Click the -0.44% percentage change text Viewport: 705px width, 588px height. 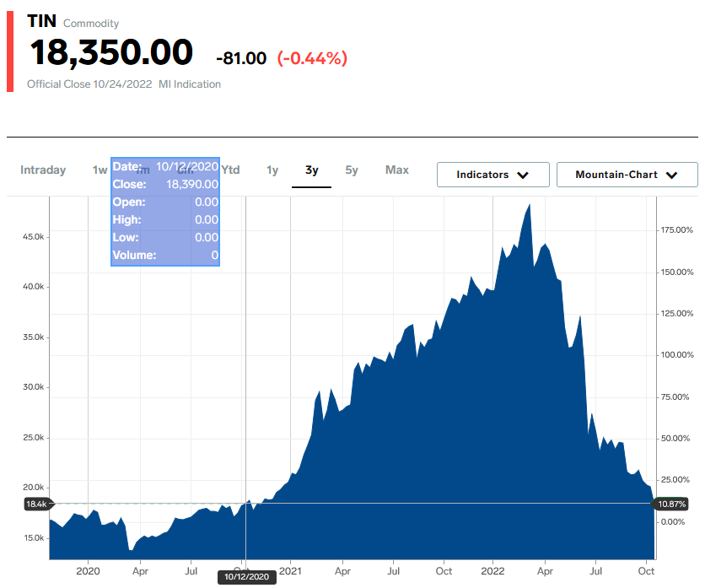click(x=312, y=58)
